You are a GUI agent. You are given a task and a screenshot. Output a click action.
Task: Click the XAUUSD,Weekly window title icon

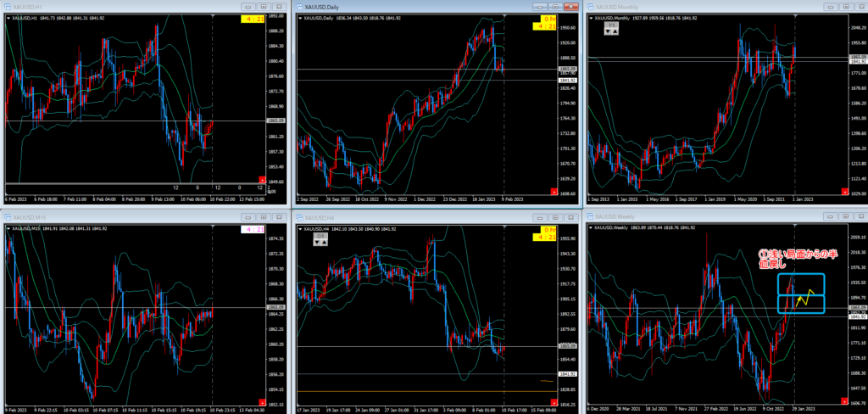click(592, 218)
